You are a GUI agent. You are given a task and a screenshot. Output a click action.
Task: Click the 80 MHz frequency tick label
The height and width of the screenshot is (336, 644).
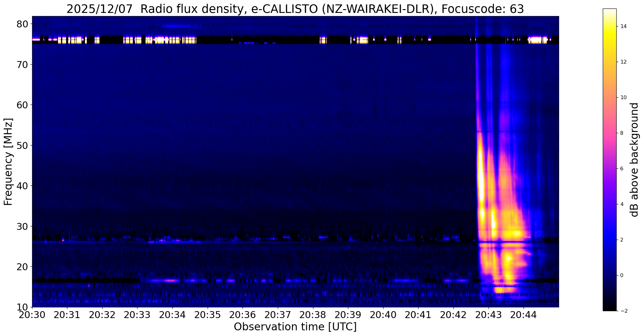(x=22, y=24)
